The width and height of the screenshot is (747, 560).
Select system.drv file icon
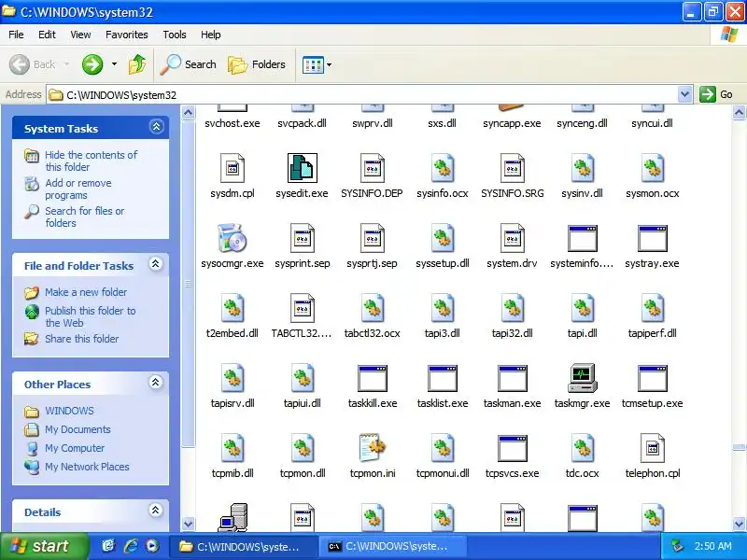[512, 238]
